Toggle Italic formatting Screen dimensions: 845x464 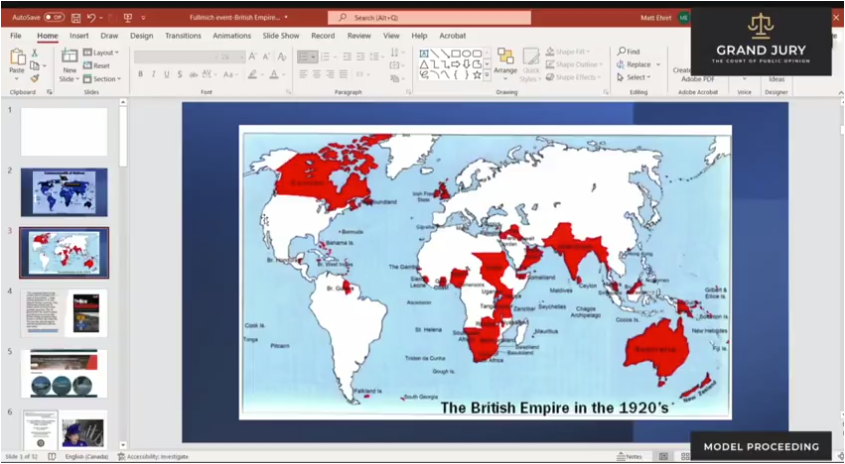(x=154, y=74)
